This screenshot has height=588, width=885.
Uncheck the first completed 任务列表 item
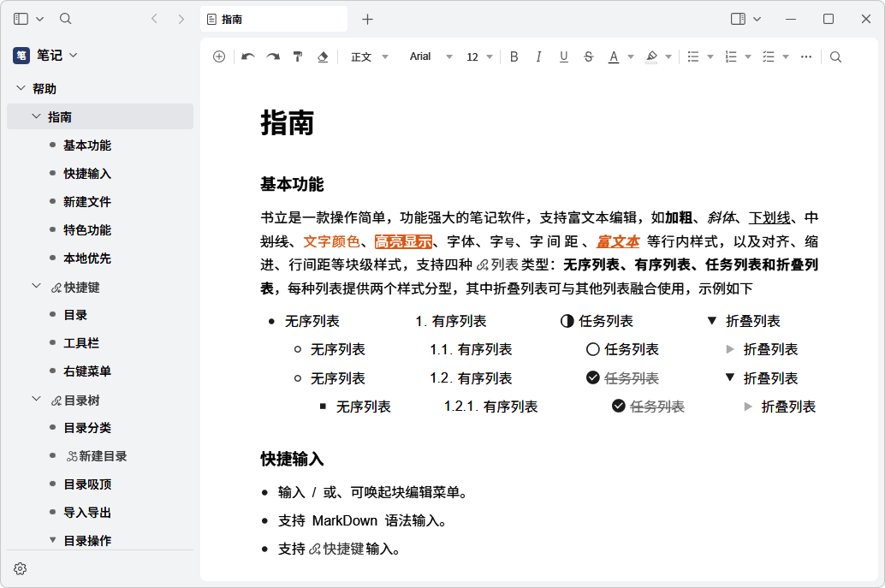click(592, 377)
